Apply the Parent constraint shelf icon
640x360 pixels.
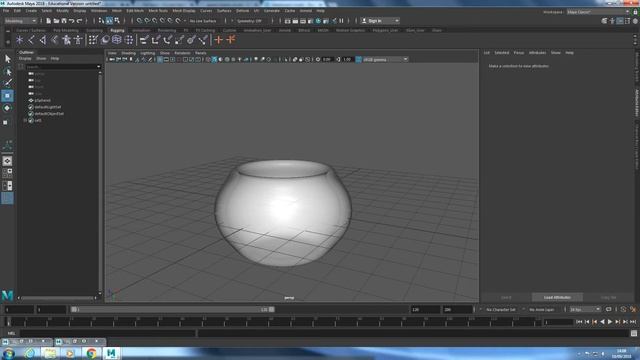click(144, 40)
